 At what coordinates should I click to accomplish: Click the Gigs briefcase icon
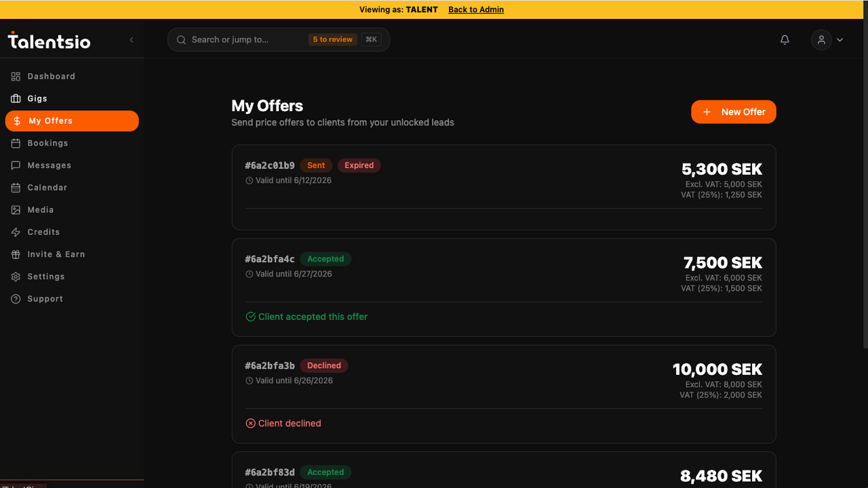[x=16, y=99]
